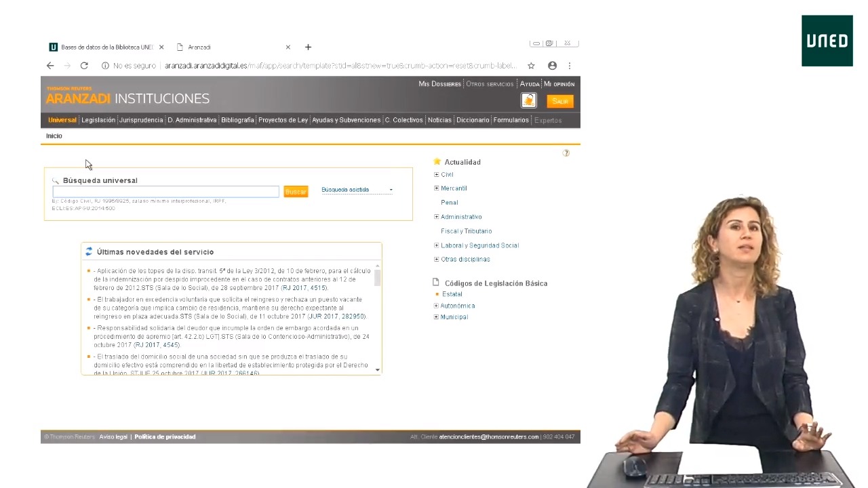Image resolution: width=868 pixels, height=488 pixels.
Task: Close the Aranzadi browser tab
Action: coord(288,47)
